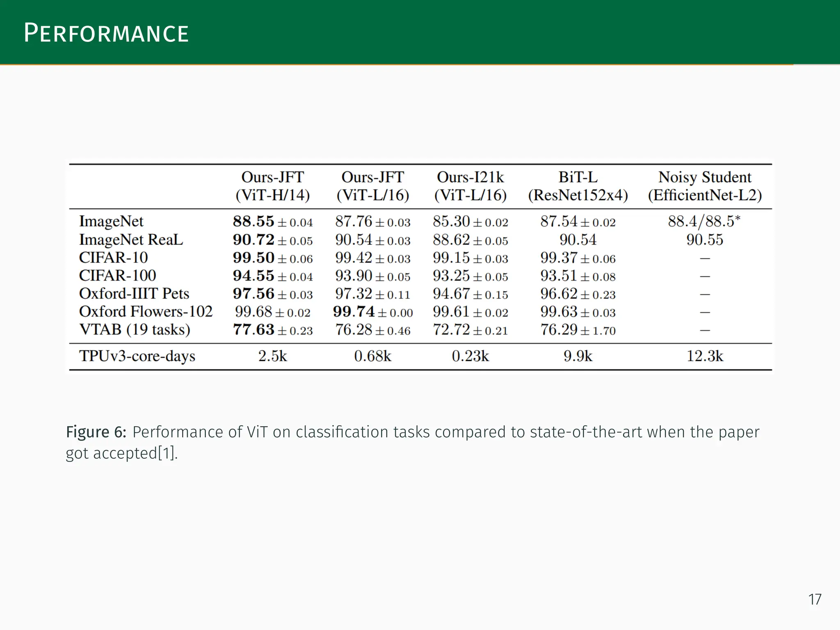Click the Oxford-IIIT Pets row label
Screen dimensions: 840x630
(134, 294)
